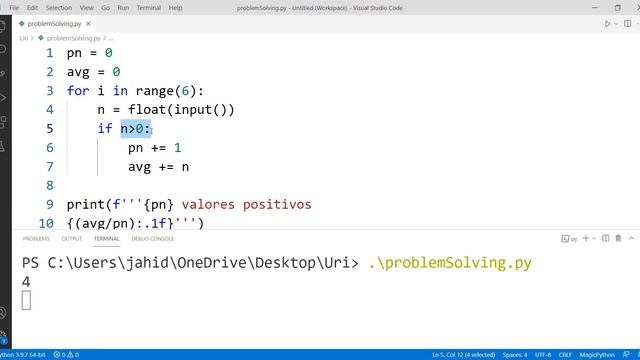Change file encoding UTF-8
640x360 pixels.
point(543,355)
